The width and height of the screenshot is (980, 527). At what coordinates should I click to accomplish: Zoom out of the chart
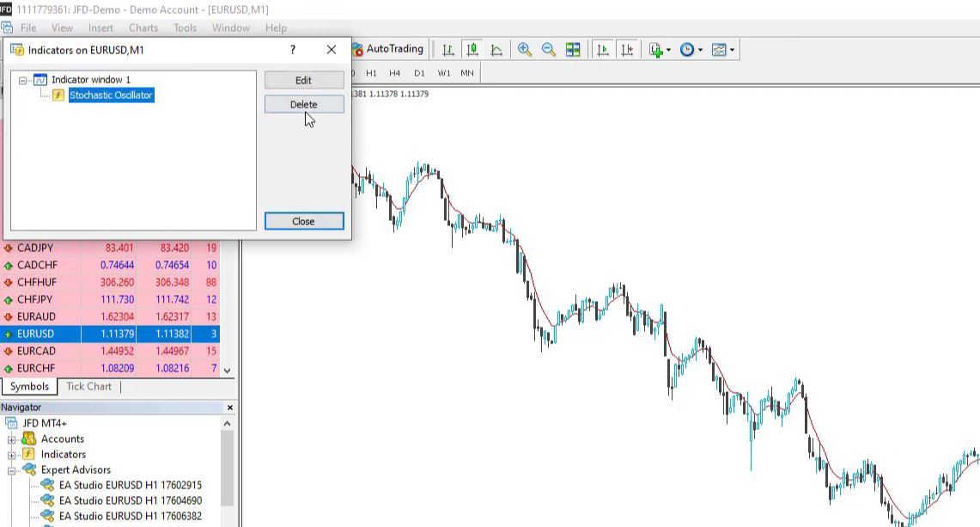pyautogui.click(x=549, y=49)
